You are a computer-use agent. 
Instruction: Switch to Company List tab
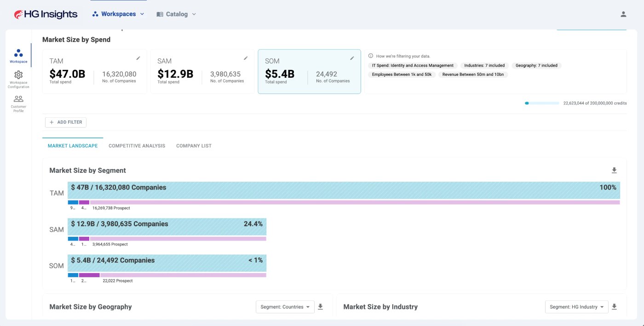(194, 146)
